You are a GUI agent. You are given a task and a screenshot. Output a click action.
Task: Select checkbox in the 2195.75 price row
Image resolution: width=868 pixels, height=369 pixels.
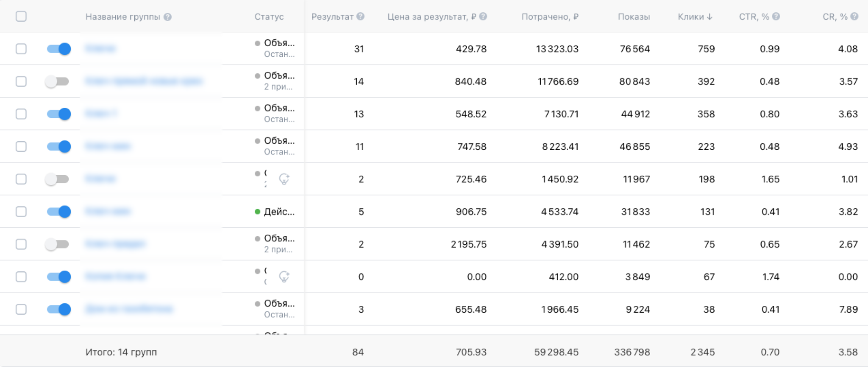click(21, 244)
